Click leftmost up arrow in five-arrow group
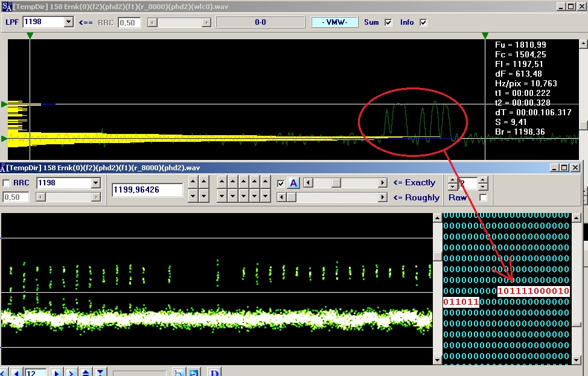The height and width of the screenshot is (376, 588). pyautogui.click(x=222, y=182)
